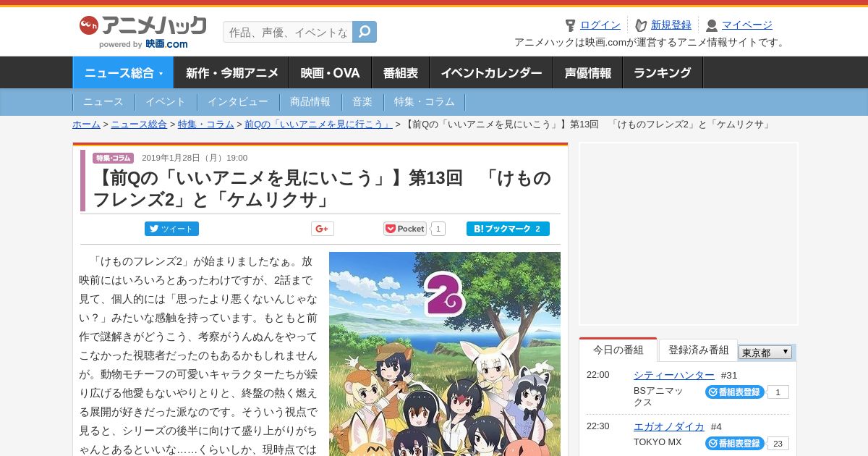This screenshot has height=456, width=868.
Task: Focus the search input field
Action: (288, 32)
